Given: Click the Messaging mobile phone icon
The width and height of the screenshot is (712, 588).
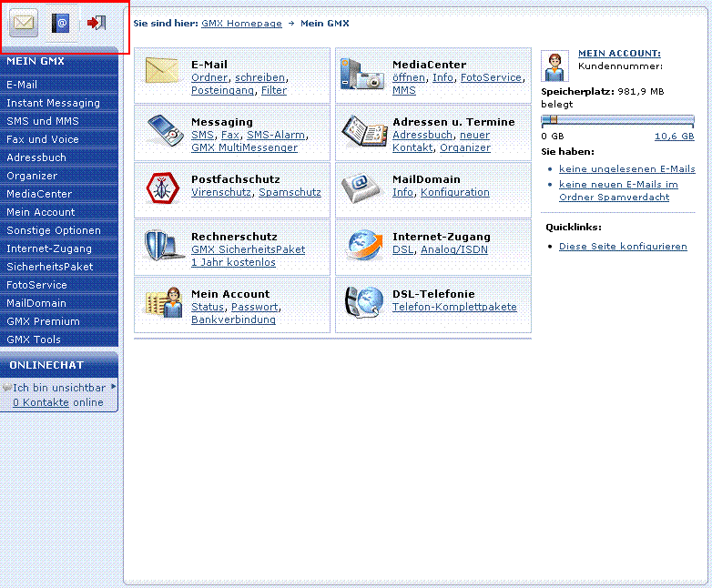Looking at the screenshot, I should [x=166, y=130].
